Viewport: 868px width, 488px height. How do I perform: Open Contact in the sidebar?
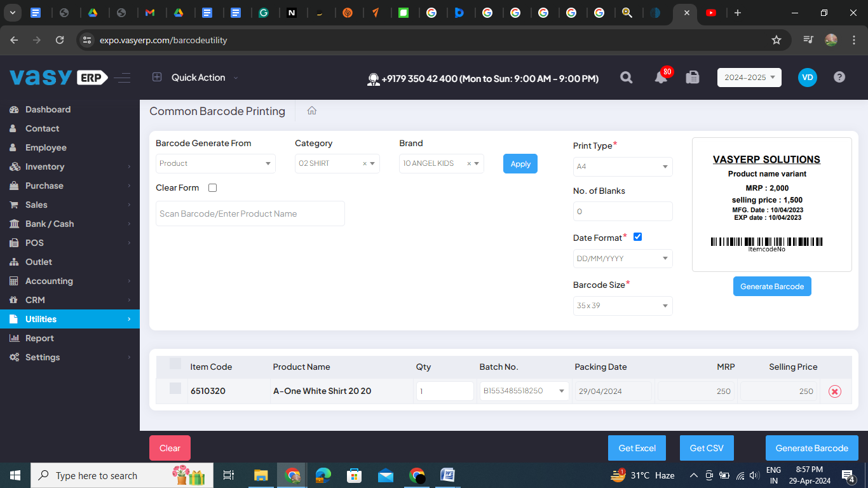pyautogui.click(x=70, y=128)
